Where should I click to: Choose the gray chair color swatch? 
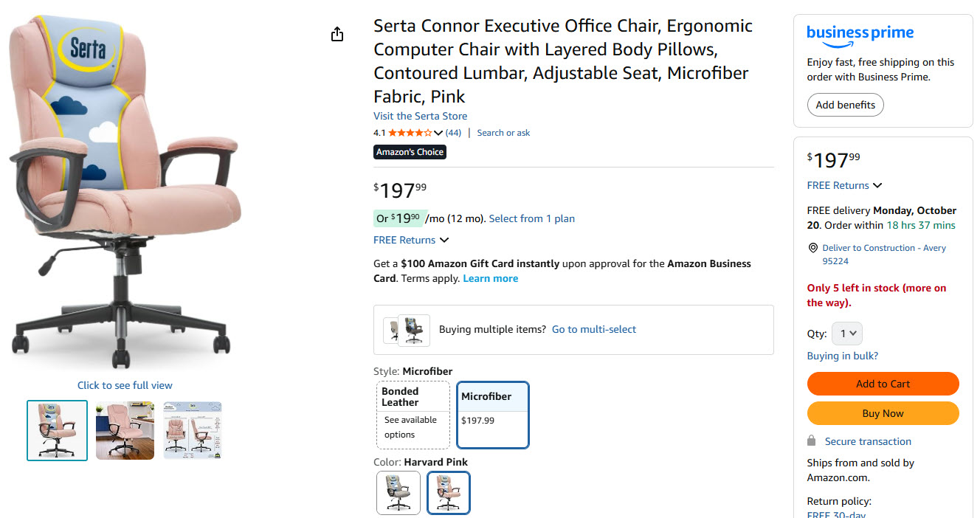[398, 492]
